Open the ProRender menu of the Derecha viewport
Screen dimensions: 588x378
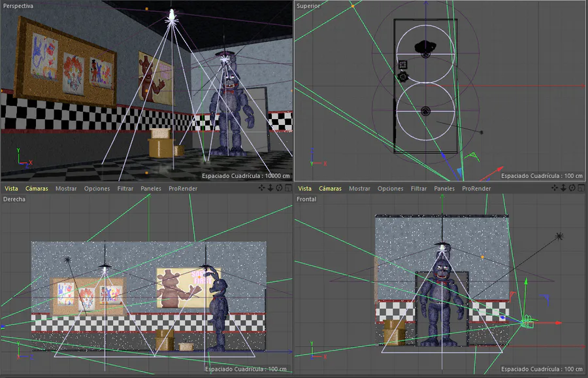tap(183, 188)
